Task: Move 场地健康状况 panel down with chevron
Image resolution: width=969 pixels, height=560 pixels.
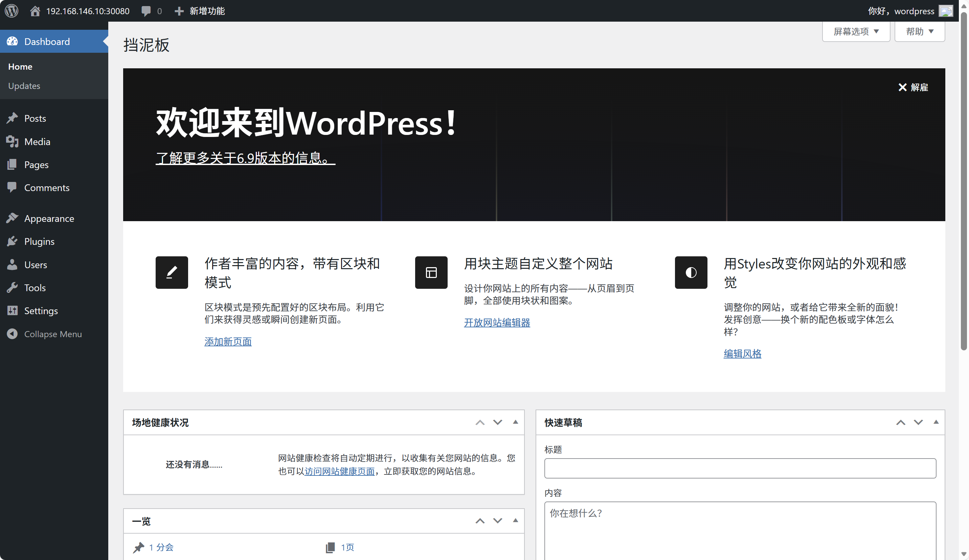Action: tap(498, 422)
